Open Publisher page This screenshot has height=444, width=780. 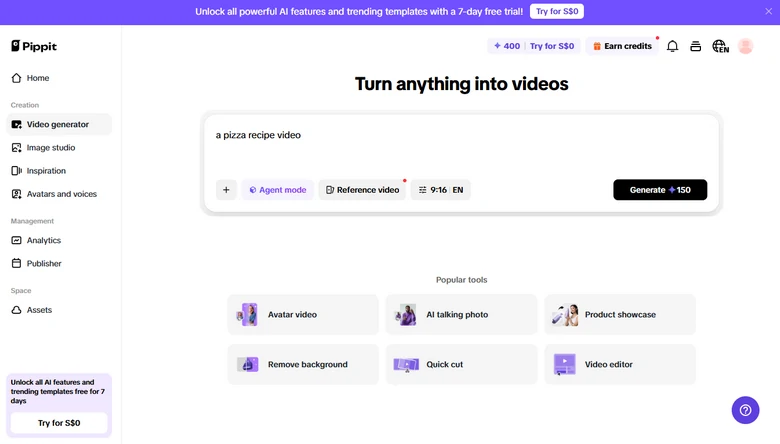tap(59, 264)
